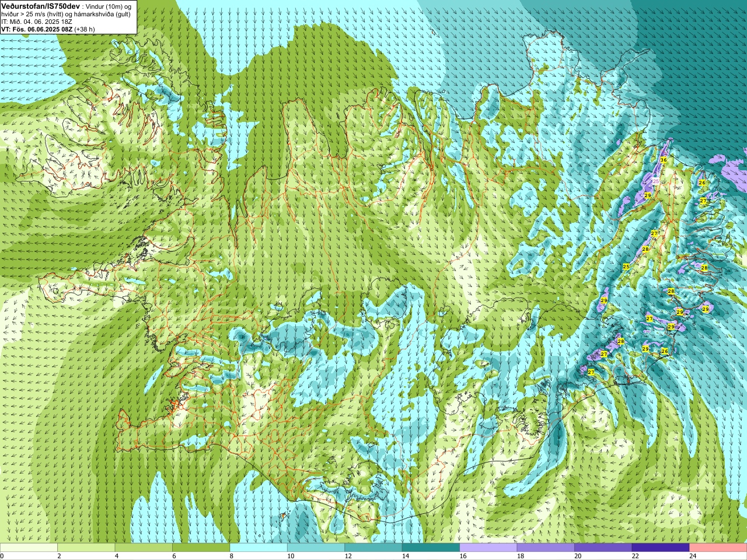Click the '14' legend scale number
The width and height of the screenshot is (747, 560).
pyautogui.click(x=405, y=556)
